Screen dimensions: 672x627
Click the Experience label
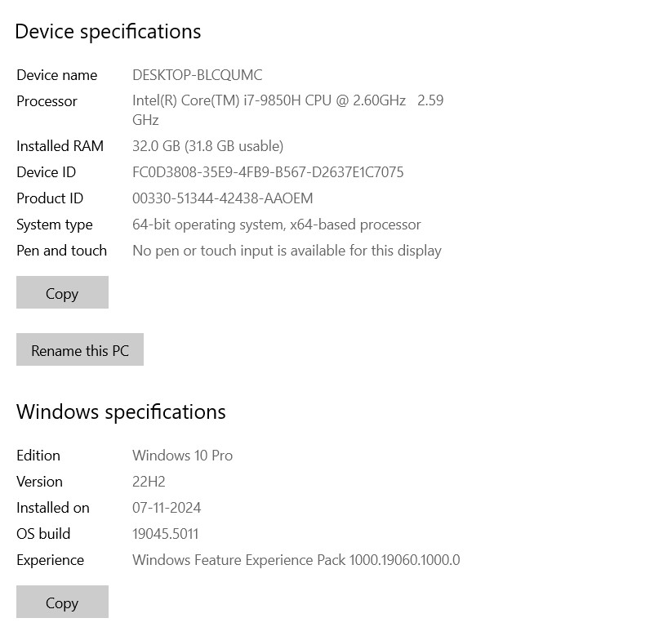coord(50,560)
